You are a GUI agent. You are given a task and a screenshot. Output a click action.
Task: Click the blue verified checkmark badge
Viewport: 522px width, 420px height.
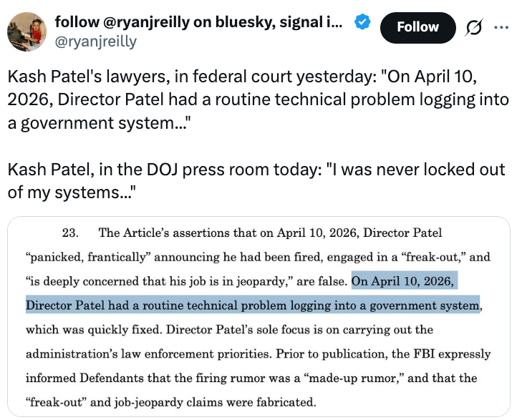pos(362,22)
